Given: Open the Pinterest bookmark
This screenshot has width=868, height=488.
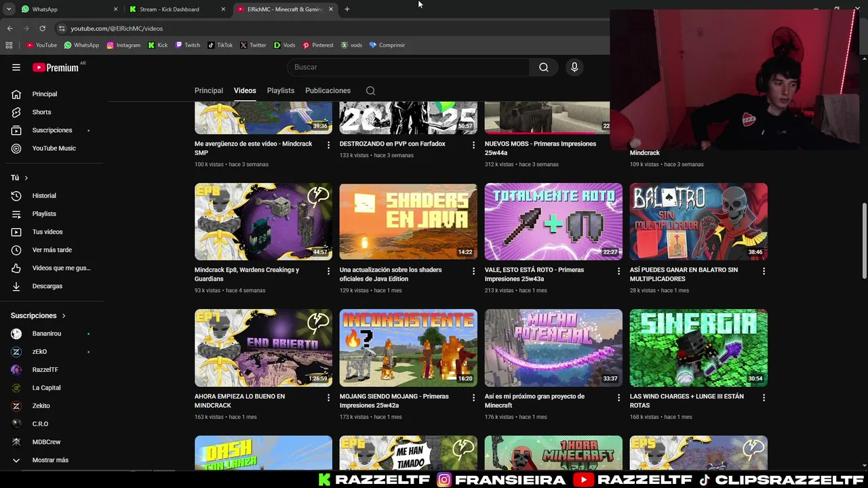Looking at the screenshot, I should coord(318,45).
